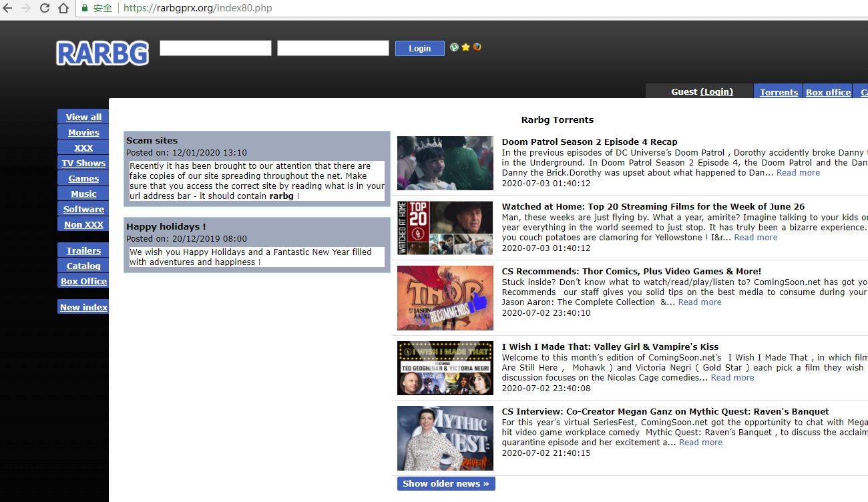Read more on Thor Comics article
868x502 pixels.
pos(700,302)
